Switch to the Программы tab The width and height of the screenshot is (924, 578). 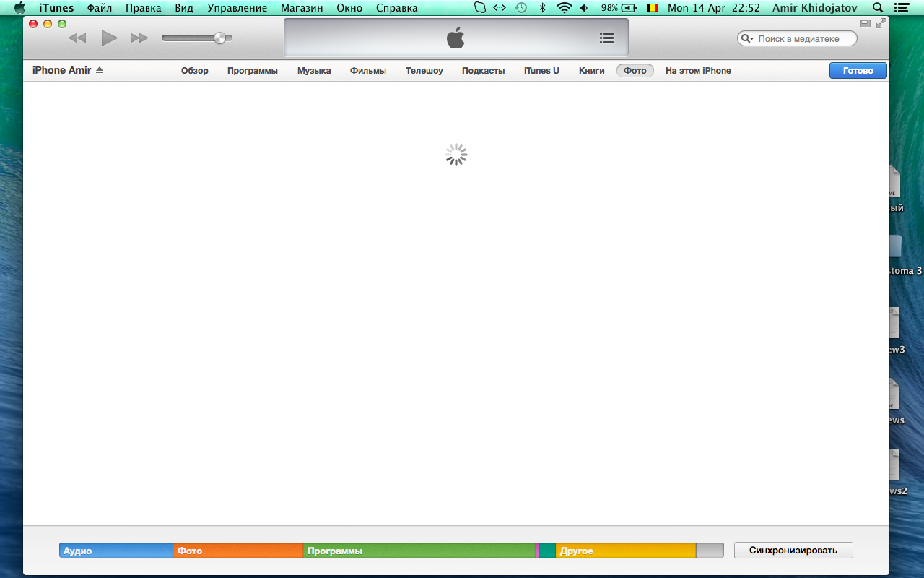[253, 71]
